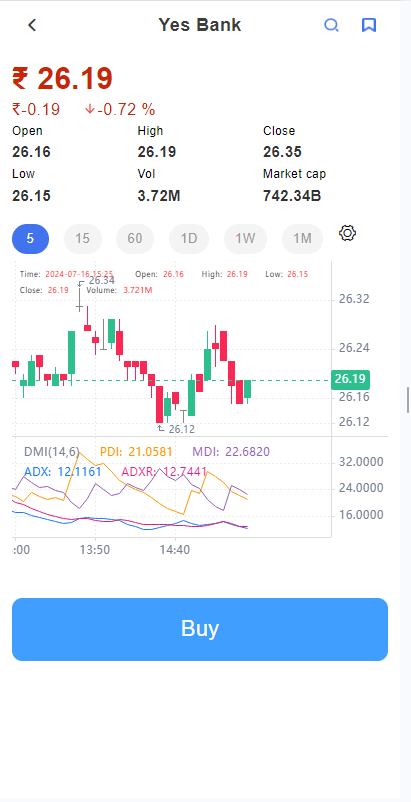This screenshot has height=802, width=411.
Task: Click the MDI value label
Action: [231, 452]
